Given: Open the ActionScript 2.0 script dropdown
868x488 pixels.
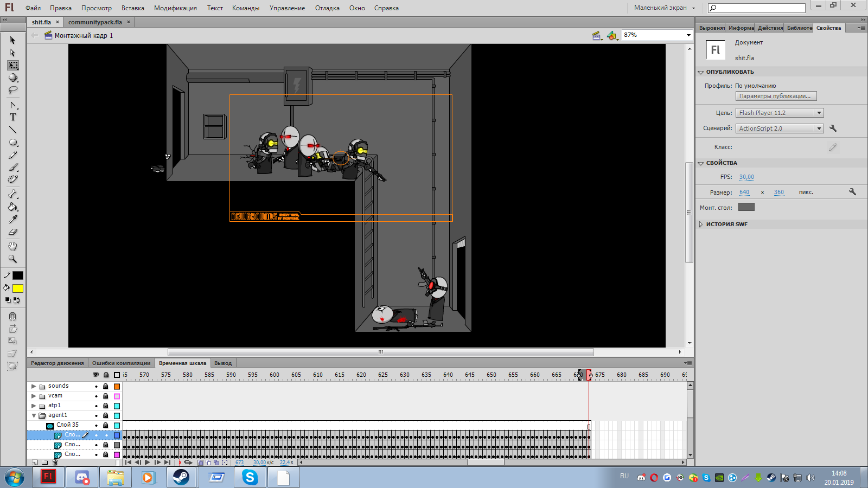Looking at the screenshot, I should tap(819, 129).
